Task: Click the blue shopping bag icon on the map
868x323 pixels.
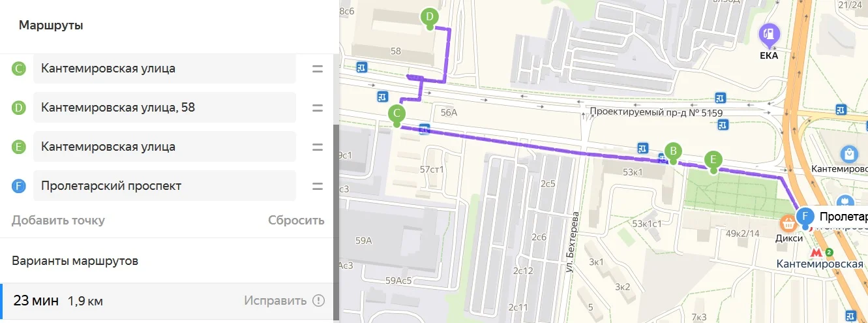Action: pos(849,154)
